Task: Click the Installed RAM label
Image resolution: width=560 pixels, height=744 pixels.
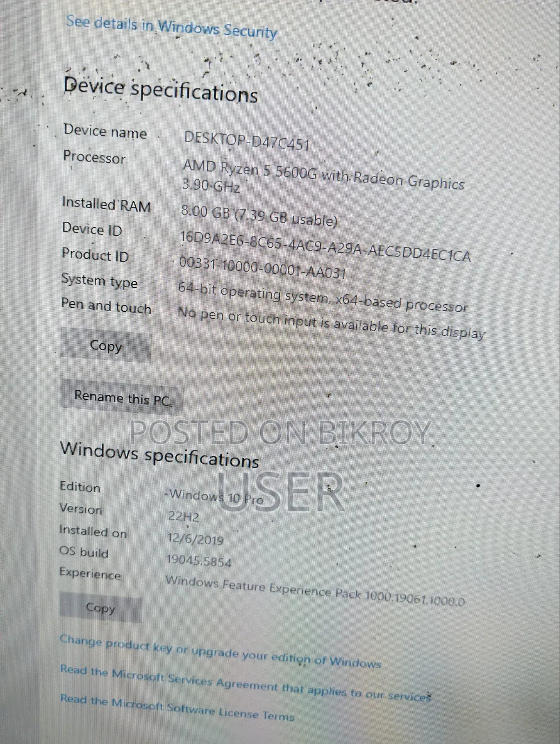Action: click(106, 204)
